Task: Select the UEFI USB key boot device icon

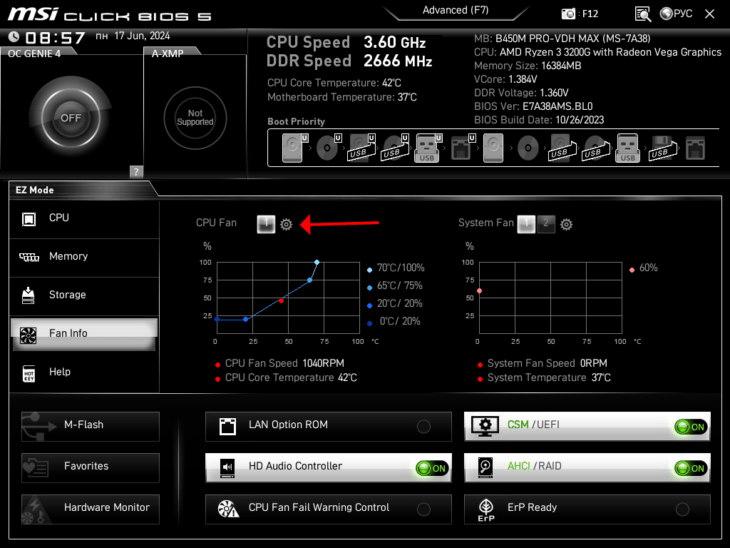Action: (x=428, y=148)
